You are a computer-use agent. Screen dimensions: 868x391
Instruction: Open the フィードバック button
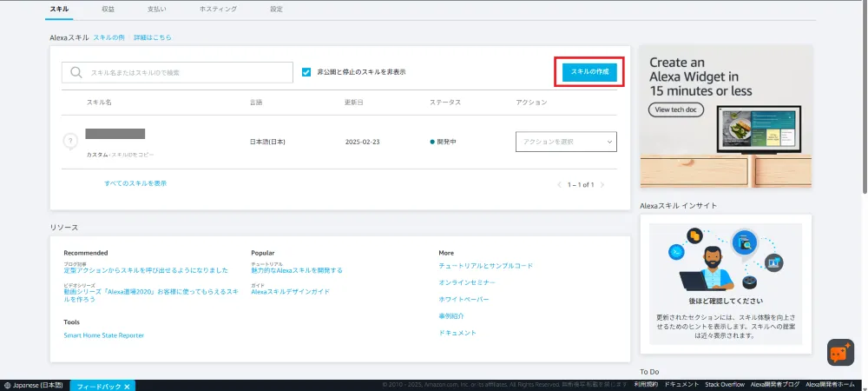(x=99, y=386)
